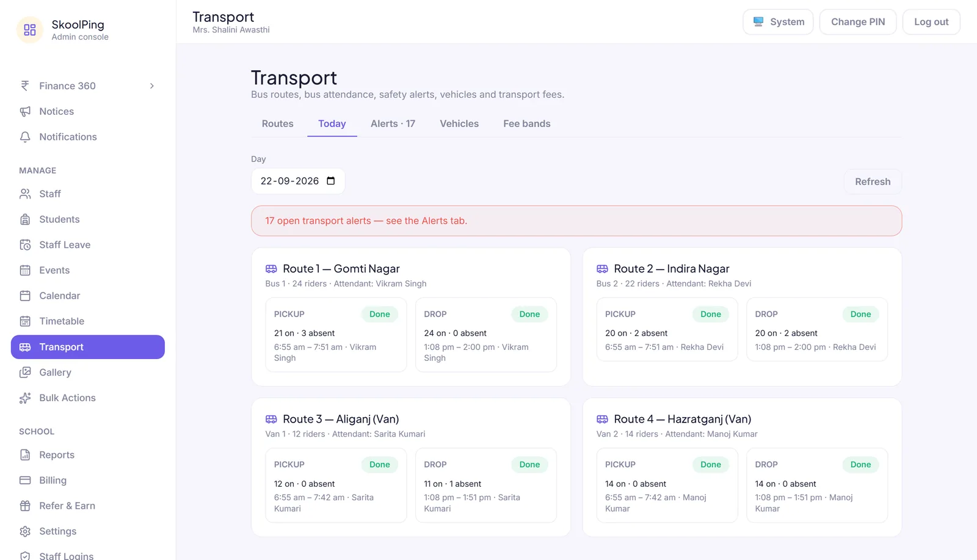
Task: Click Route 4 Pickup '14 on · 0 absent'
Action: click(636, 484)
